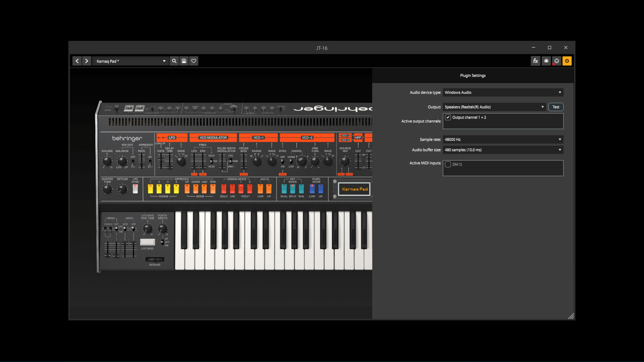Mark the preset as favorite with the heart

pos(194,61)
